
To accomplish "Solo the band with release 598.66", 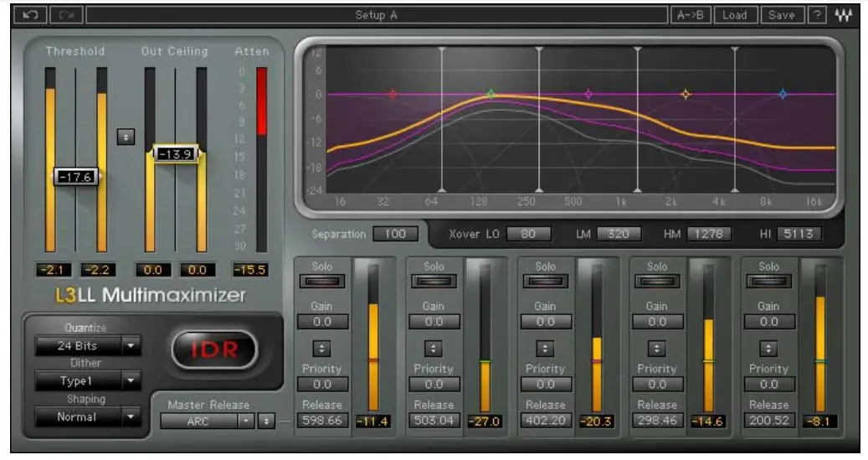I will coord(322,282).
